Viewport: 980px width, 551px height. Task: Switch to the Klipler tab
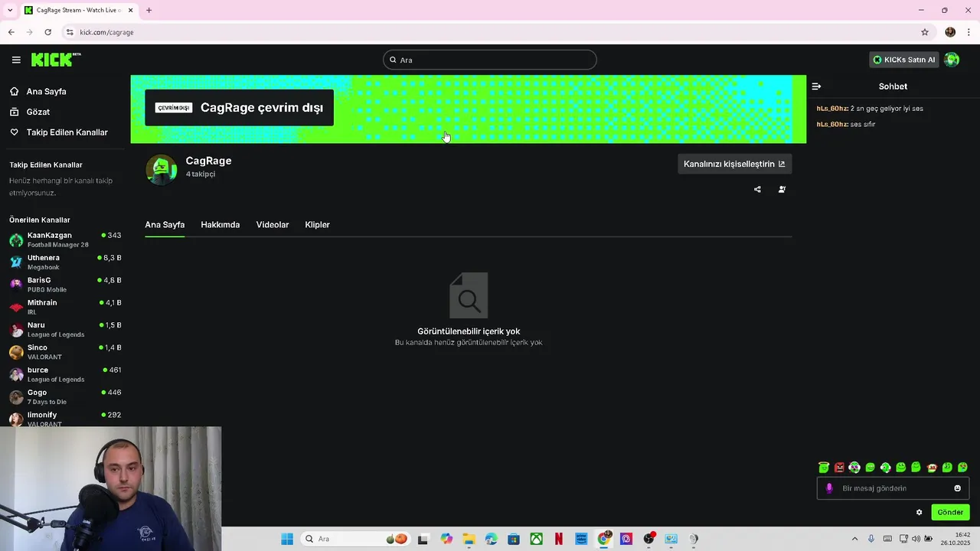[317, 224]
